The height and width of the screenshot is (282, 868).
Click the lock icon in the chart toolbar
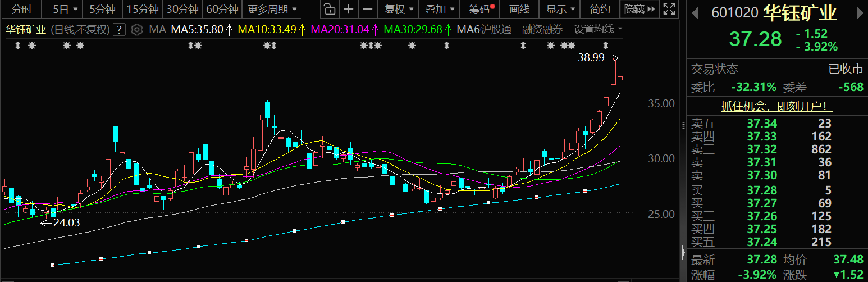pyautogui.click(x=330, y=9)
